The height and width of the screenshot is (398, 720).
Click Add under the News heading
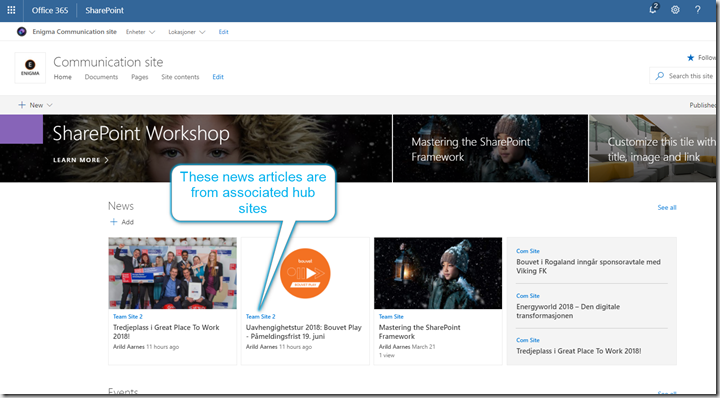pyautogui.click(x=127, y=222)
